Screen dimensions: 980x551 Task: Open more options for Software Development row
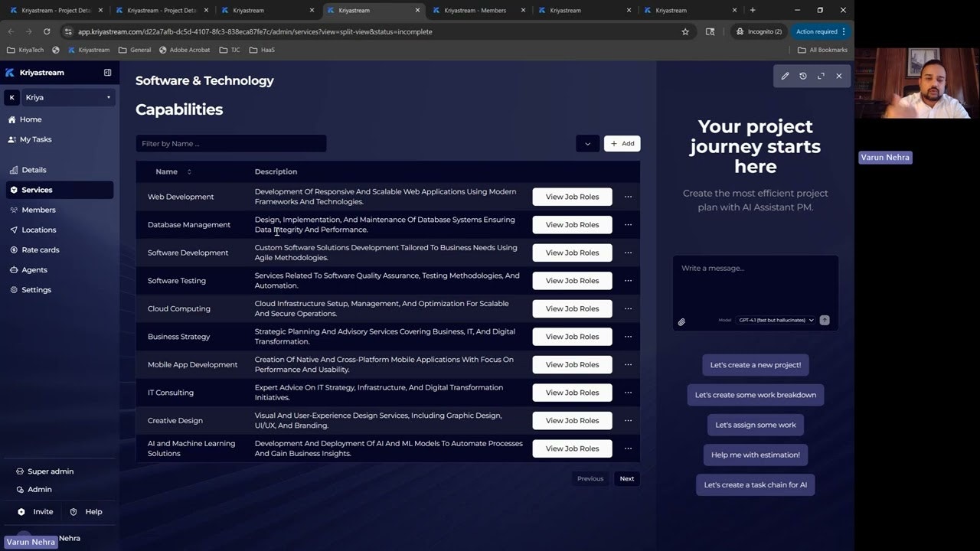628,253
